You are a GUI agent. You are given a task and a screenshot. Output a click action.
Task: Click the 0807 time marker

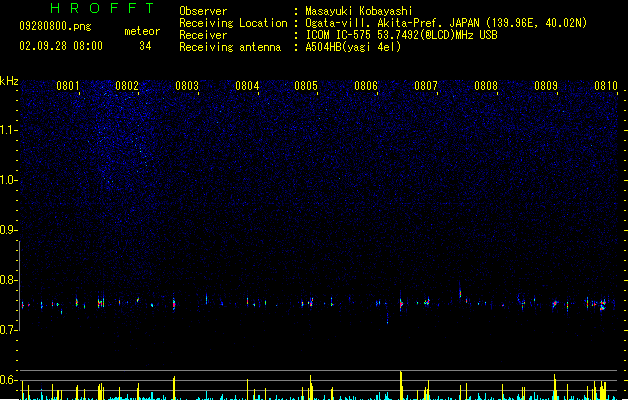(426, 86)
